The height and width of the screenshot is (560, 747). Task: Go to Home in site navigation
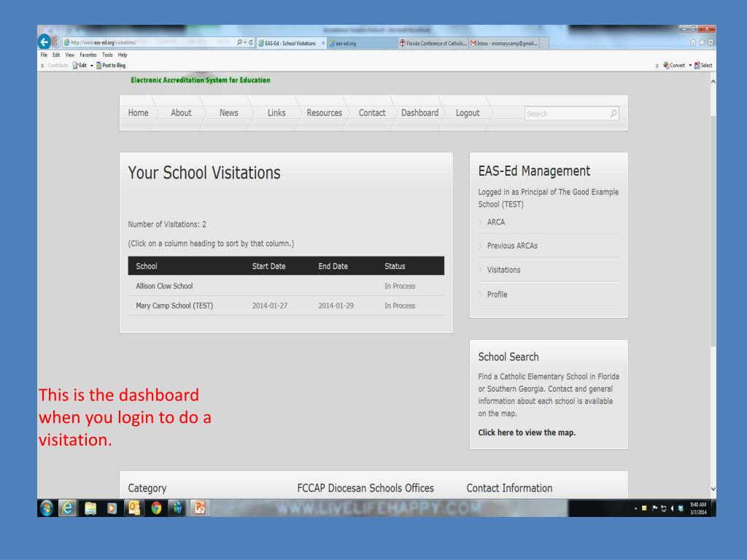(138, 113)
